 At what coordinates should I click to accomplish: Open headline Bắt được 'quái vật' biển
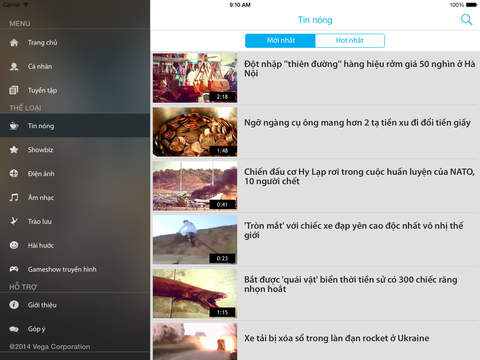pos(351,284)
